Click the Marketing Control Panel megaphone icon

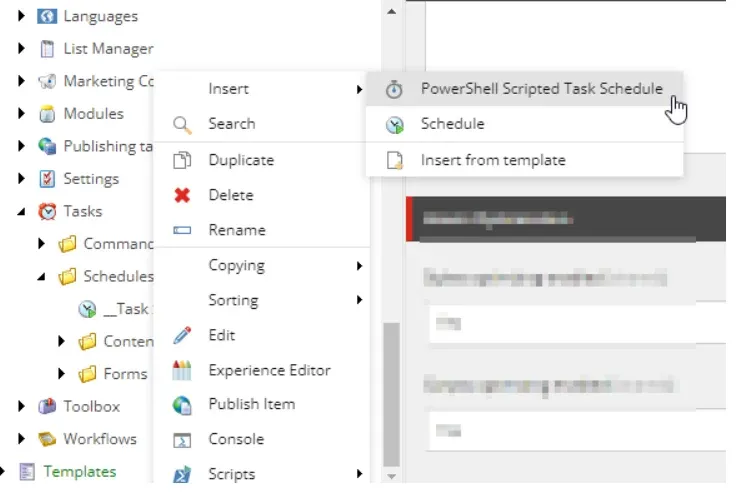(x=47, y=81)
